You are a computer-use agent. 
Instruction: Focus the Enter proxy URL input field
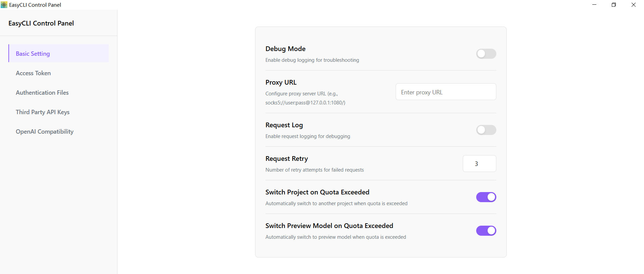446,92
